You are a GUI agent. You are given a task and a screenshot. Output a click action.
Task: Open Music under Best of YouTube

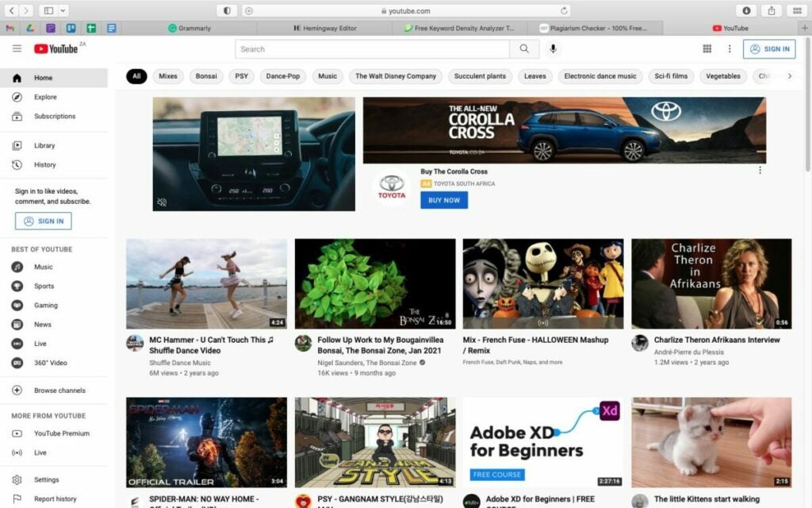[54, 267]
